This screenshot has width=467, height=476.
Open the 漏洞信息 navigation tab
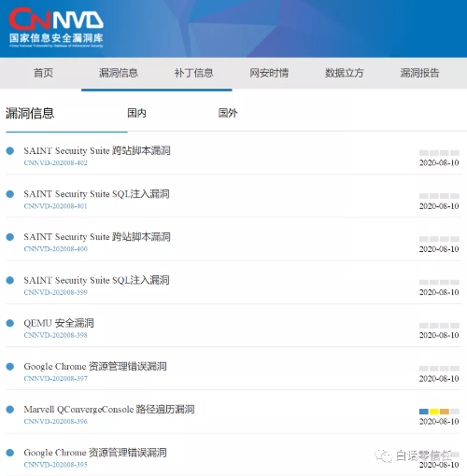(119, 73)
